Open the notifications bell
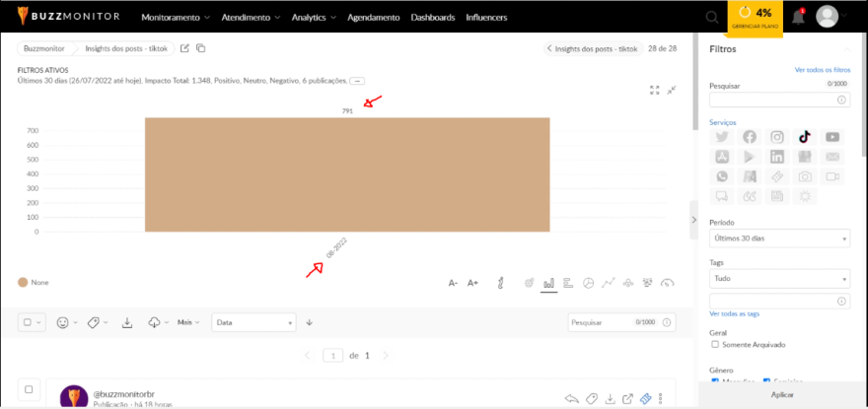The width and height of the screenshot is (868, 409). 798,17
